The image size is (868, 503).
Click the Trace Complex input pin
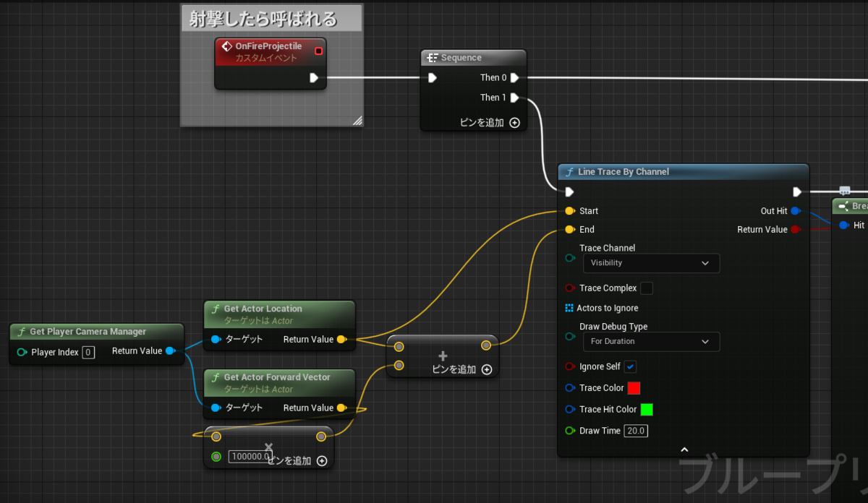(570, 288)
